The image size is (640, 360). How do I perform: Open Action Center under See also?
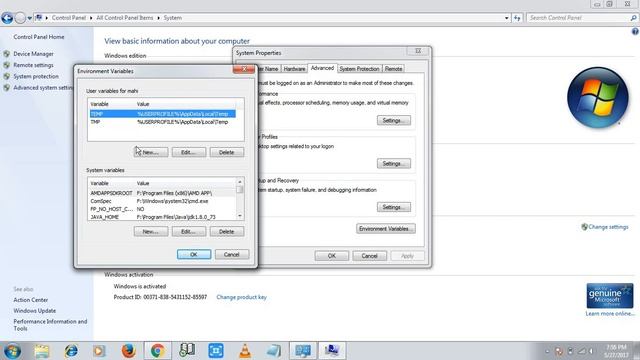coord(31,300)
